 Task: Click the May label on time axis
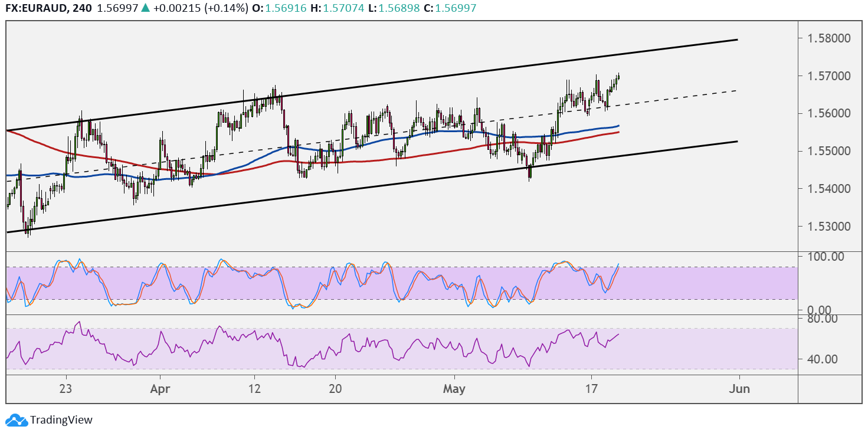456,389
